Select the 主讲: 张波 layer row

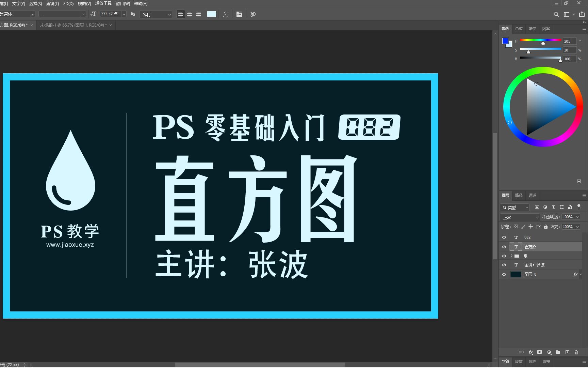point(541,265)
